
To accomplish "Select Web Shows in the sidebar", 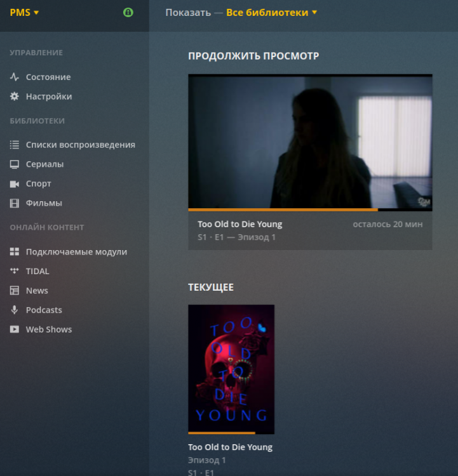I will point(48,329).
